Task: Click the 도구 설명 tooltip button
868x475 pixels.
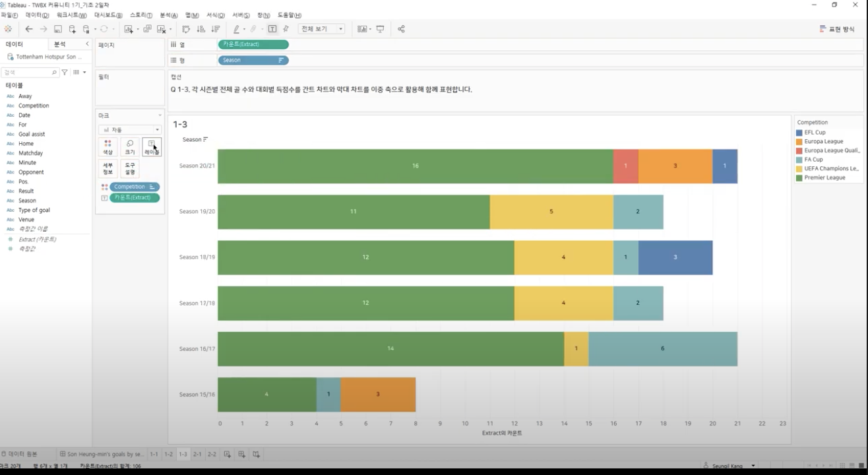Action: [x=130, y=168]
